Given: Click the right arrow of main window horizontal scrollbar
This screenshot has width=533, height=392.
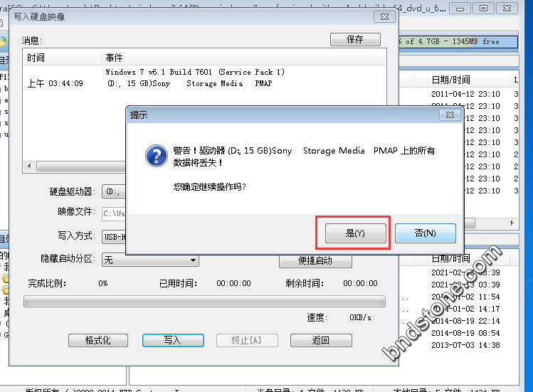Looking at the screenshot, I should pos(512,223).
